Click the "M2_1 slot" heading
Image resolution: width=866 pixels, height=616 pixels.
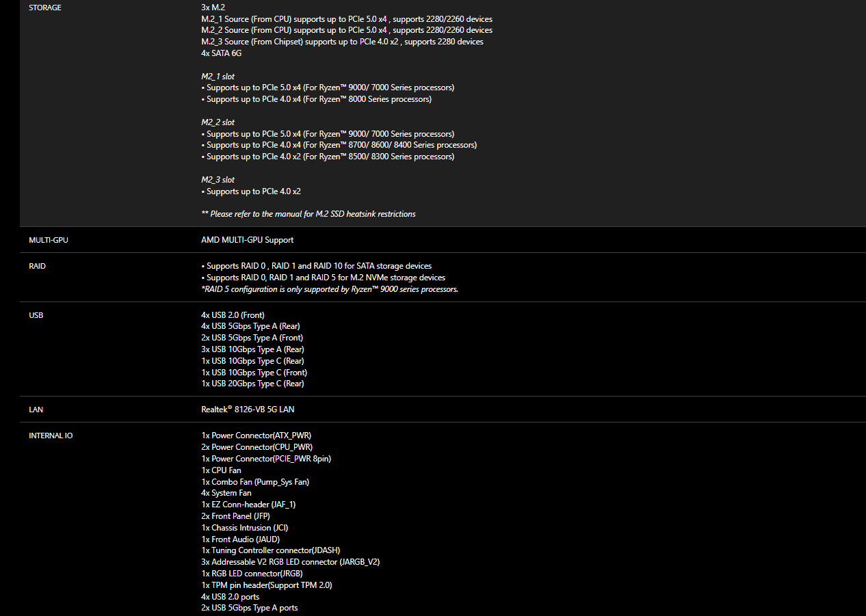pyautogui.click(x=218, y=77)
